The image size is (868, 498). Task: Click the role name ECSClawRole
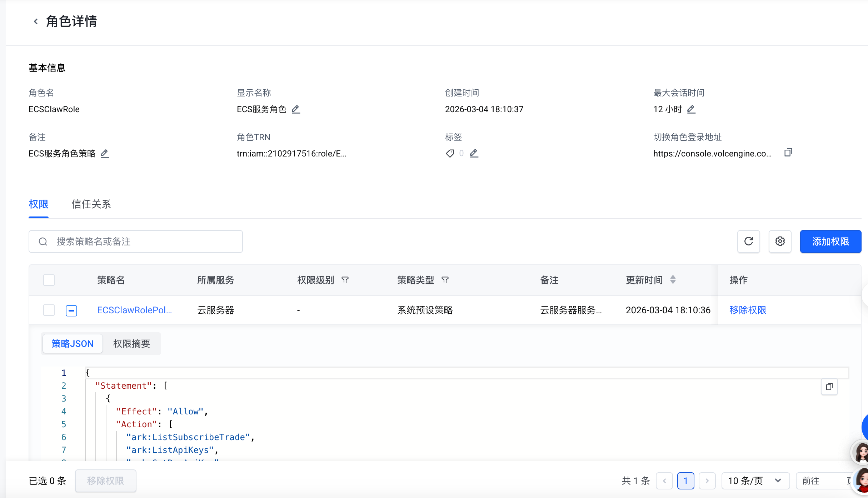(x=54, y=109)
